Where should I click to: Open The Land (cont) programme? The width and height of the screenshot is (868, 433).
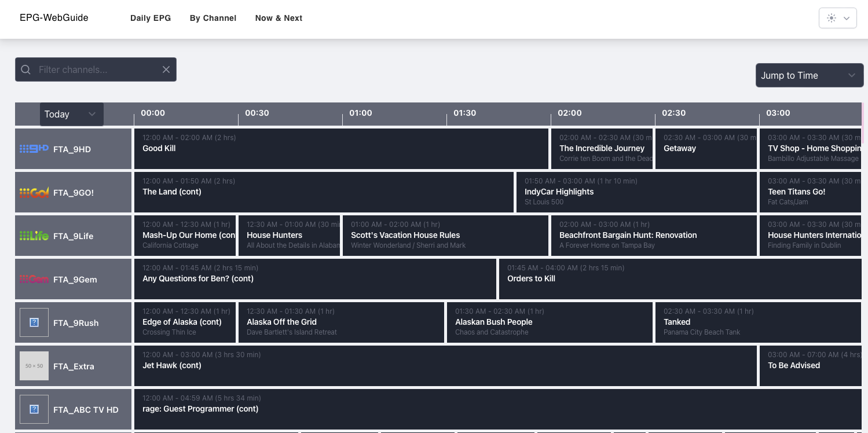click(x=324, y=192)
